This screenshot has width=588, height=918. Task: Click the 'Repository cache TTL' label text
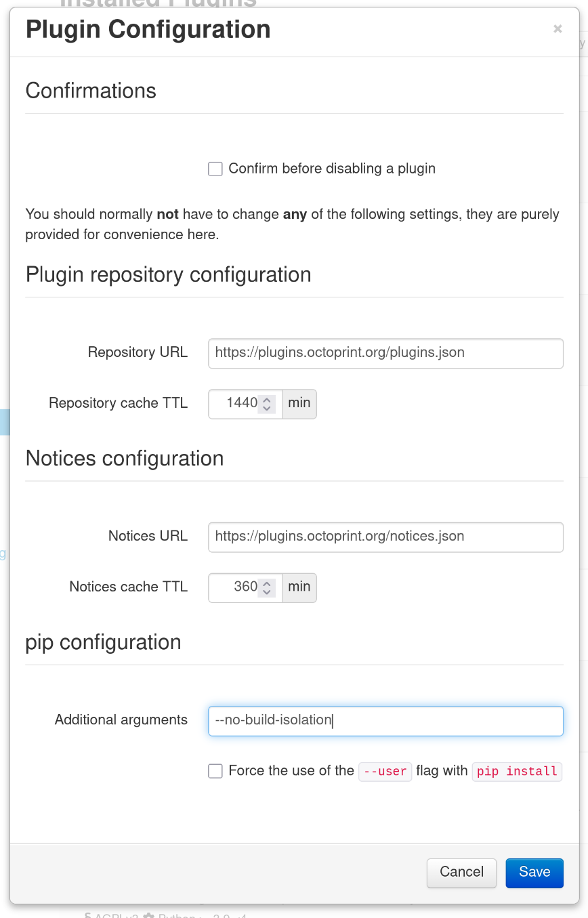point(118,403)
